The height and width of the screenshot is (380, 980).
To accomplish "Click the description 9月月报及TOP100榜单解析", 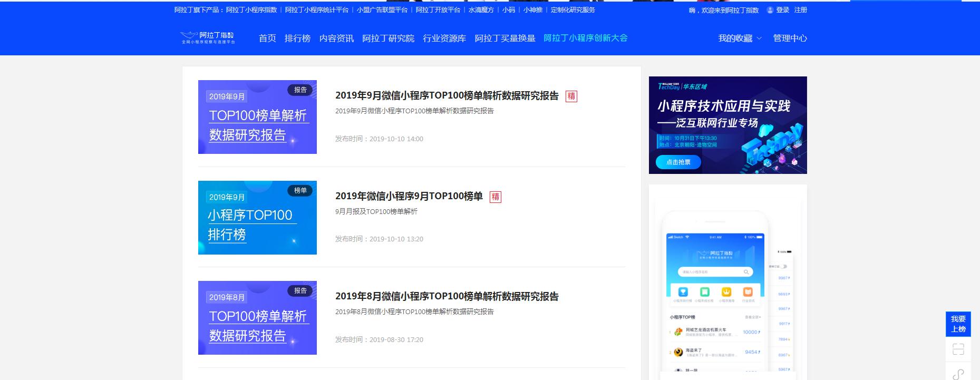I will click(x=376, y=212).
